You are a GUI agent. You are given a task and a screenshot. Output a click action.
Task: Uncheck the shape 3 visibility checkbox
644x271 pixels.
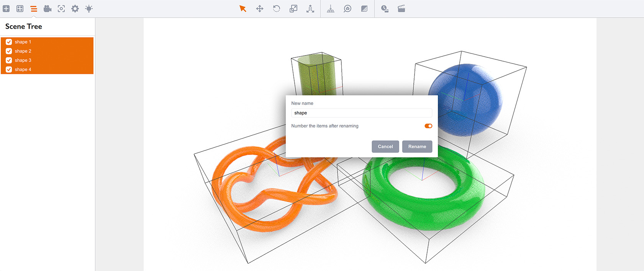coord(9,60)
